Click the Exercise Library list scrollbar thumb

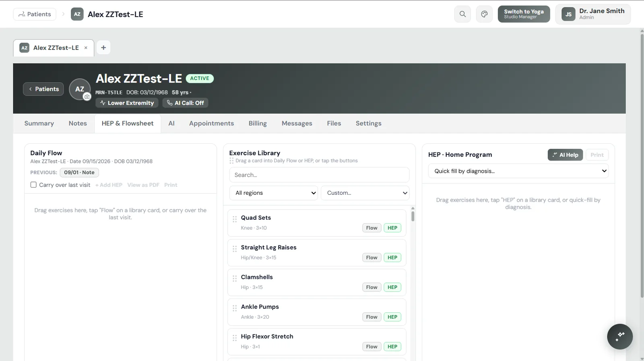click(x=413, y=216)
